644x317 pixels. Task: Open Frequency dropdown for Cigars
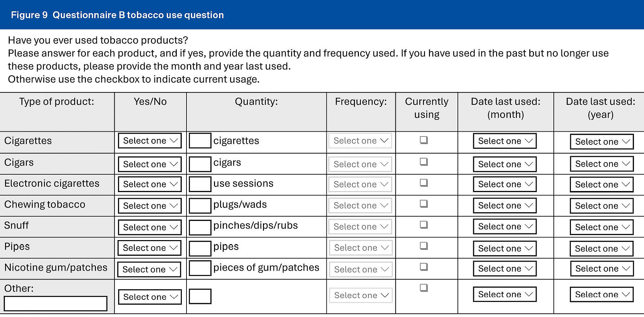[360, 164]
